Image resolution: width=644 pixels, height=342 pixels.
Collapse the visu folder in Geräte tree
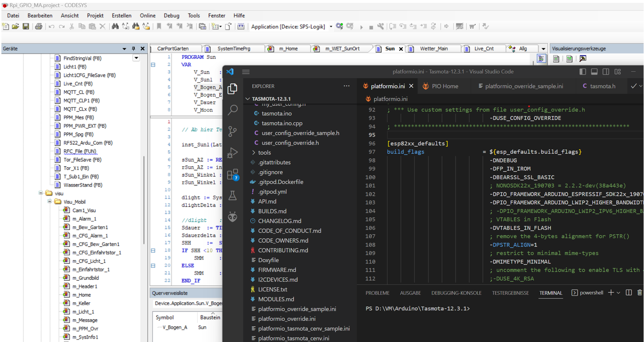(41, 193)
